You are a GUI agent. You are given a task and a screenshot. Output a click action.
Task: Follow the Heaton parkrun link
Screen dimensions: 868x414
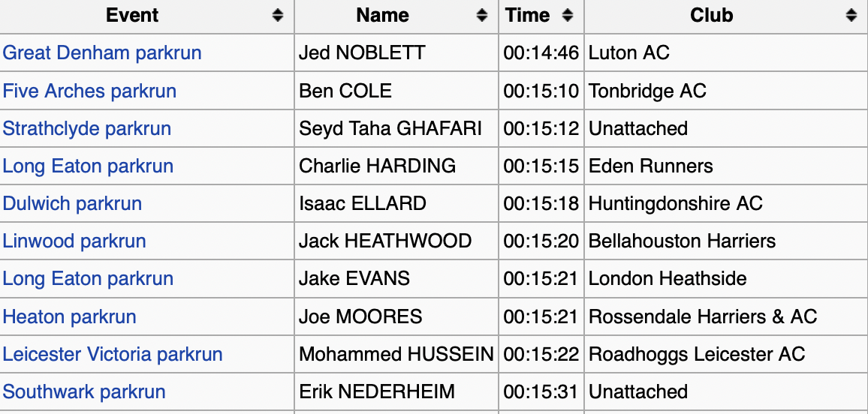pos(70,316)
